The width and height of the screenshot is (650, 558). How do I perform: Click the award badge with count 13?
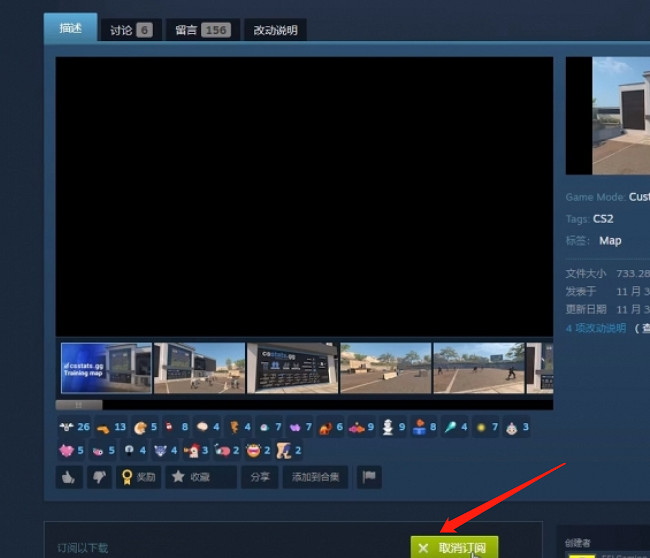pos(111,427)
